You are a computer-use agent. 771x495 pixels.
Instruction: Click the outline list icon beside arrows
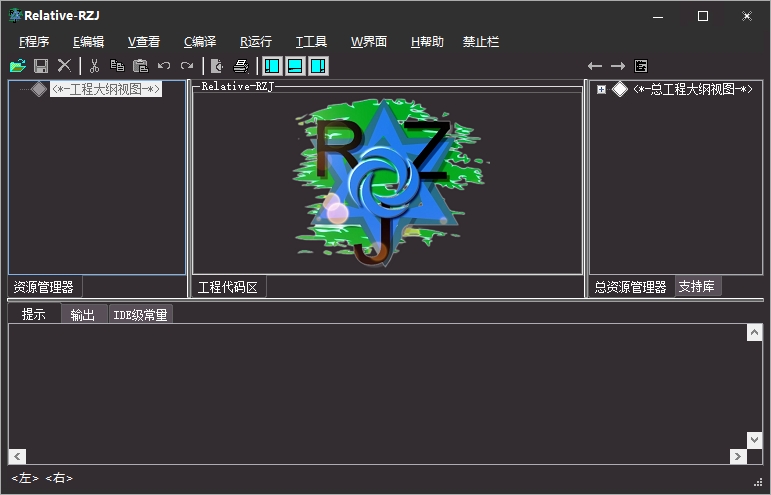point(641,66)
